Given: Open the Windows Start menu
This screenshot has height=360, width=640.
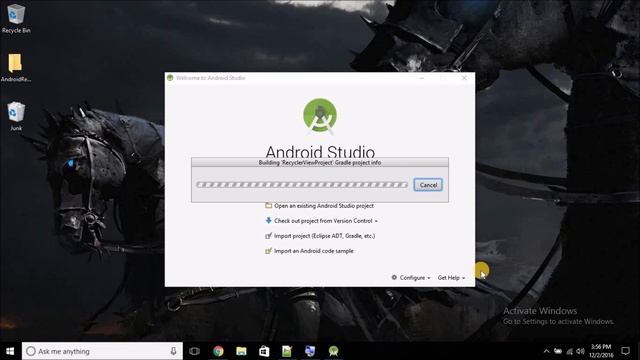Looking at the screenshot, I should pyautogui.click(x=10, y=351).
